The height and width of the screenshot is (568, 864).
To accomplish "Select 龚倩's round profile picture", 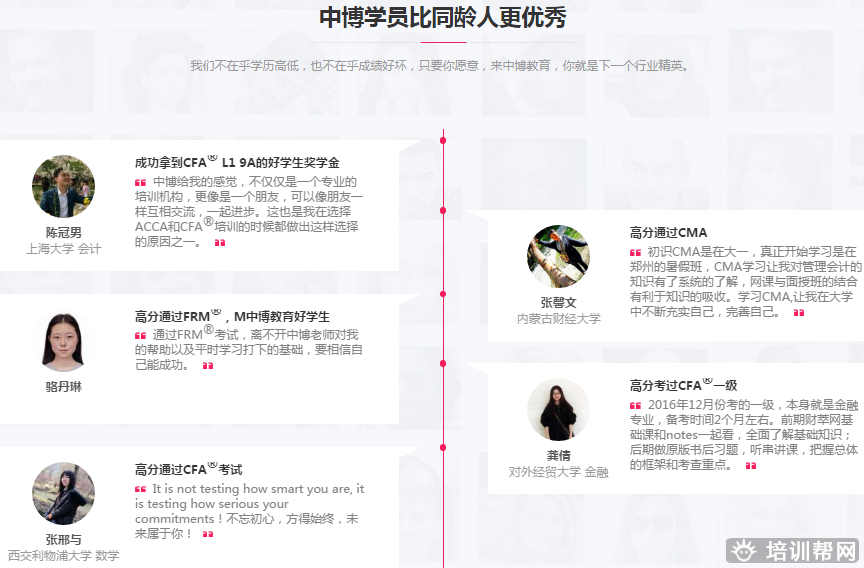I will [x=558, y=410].
